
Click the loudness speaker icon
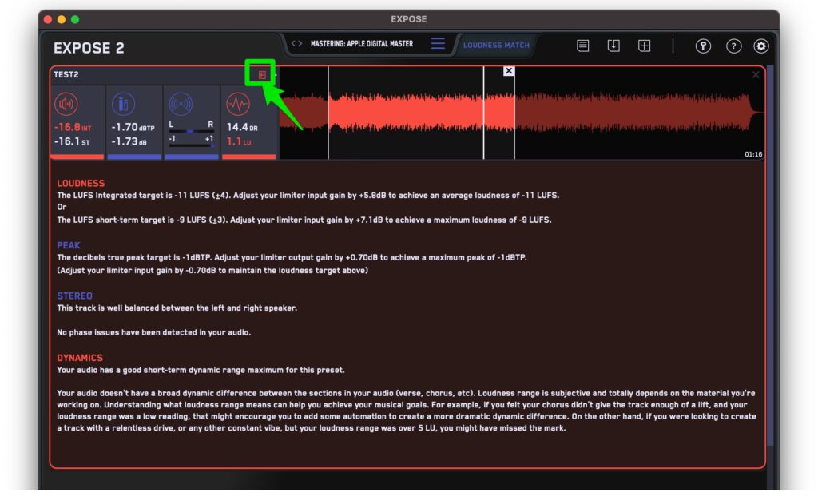(67, 104)
